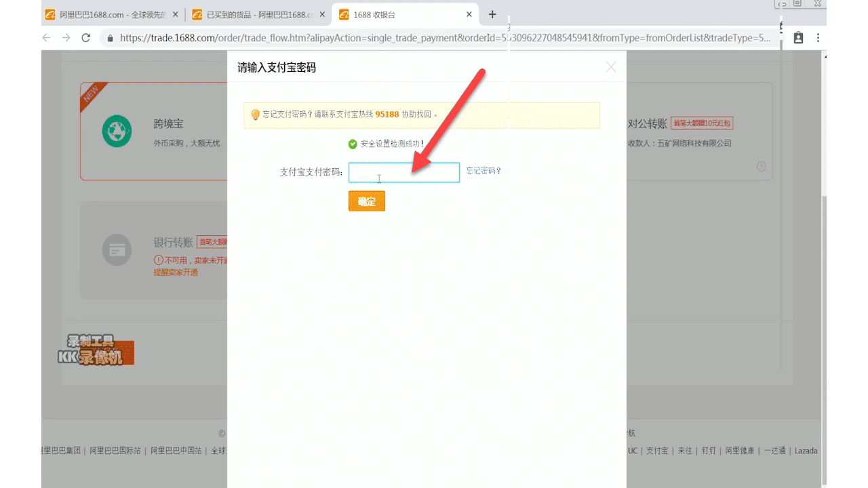Click the address bar lock icon
Image resolution: width=868 pixels, height=488 pixels.
click(x=111, y=38)
